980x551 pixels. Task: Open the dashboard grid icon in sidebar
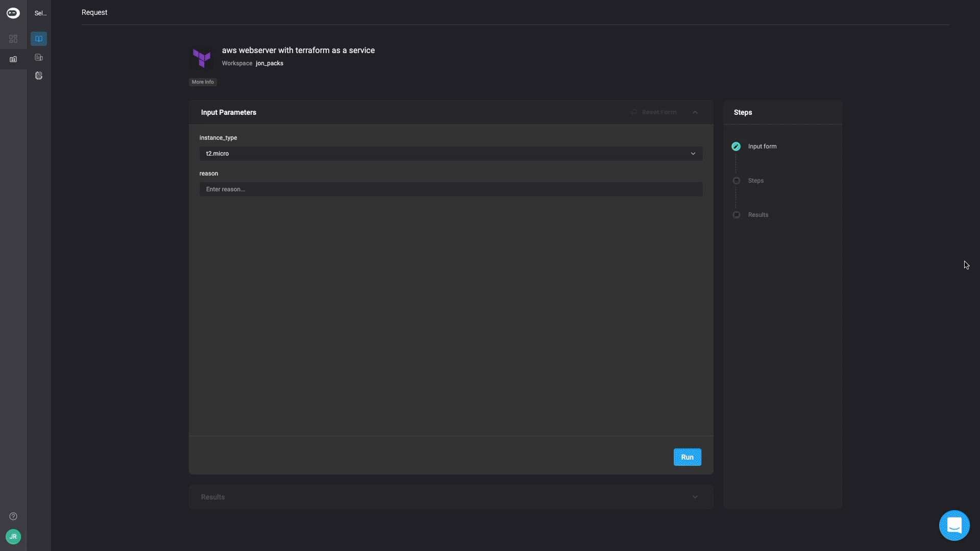tap(13, 39)
